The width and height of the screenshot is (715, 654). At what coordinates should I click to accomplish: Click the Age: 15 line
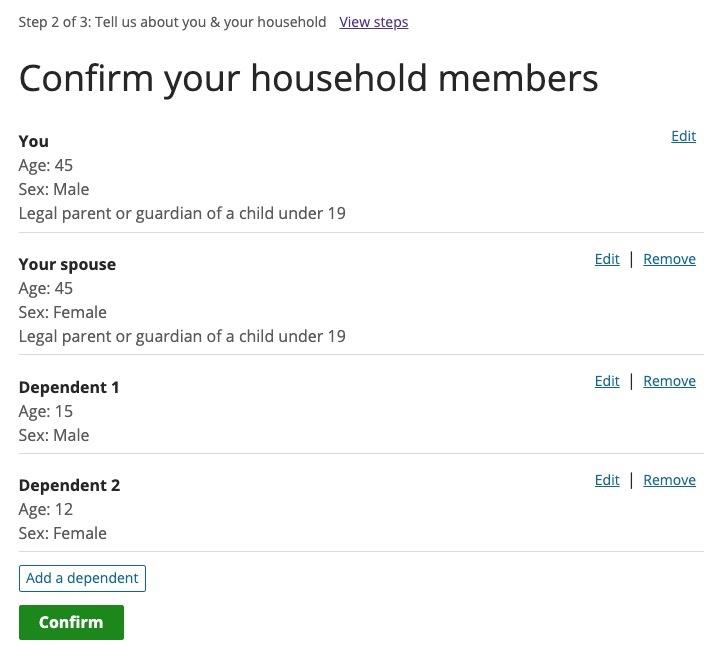pos(45,411)
